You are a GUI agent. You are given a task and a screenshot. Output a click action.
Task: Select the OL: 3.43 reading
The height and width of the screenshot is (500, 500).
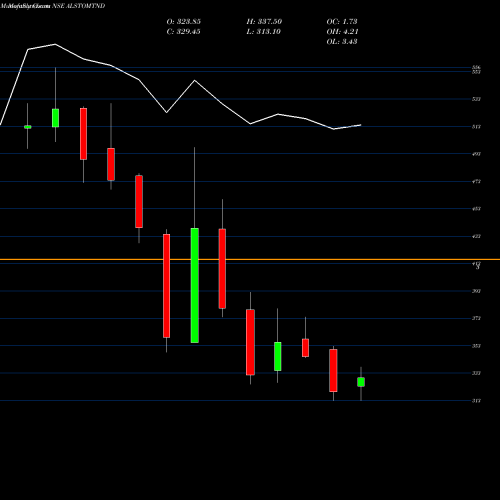click(x=342, y=42)
